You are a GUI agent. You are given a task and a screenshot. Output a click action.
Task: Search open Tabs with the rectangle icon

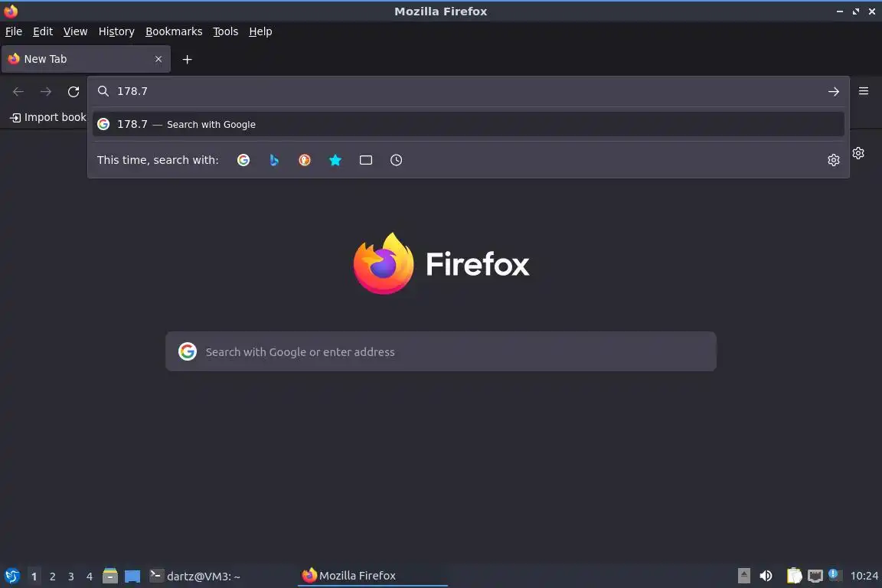(366, 160)
